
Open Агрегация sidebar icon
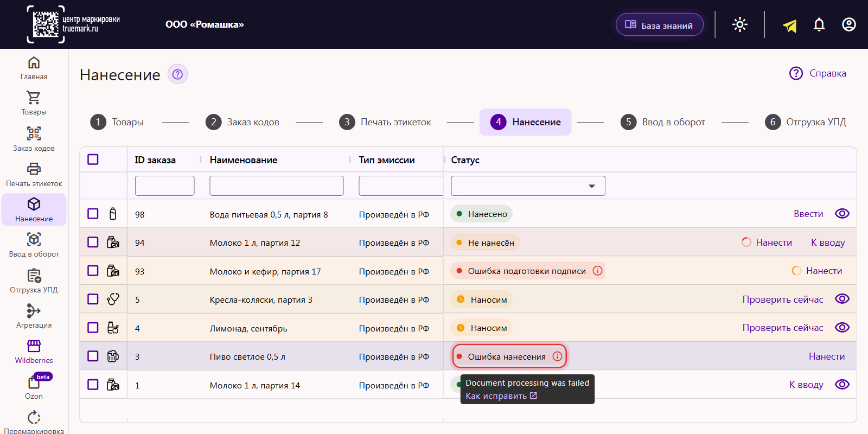coord(34,310)
